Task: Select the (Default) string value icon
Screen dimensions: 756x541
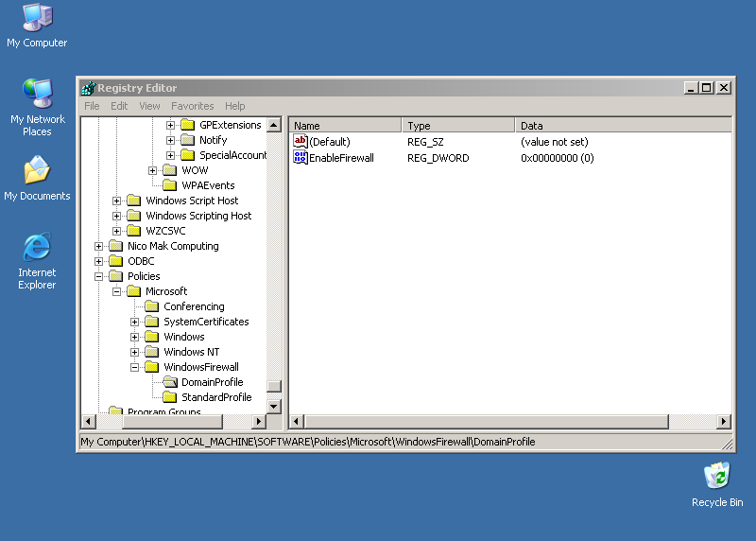Action: 300,142
